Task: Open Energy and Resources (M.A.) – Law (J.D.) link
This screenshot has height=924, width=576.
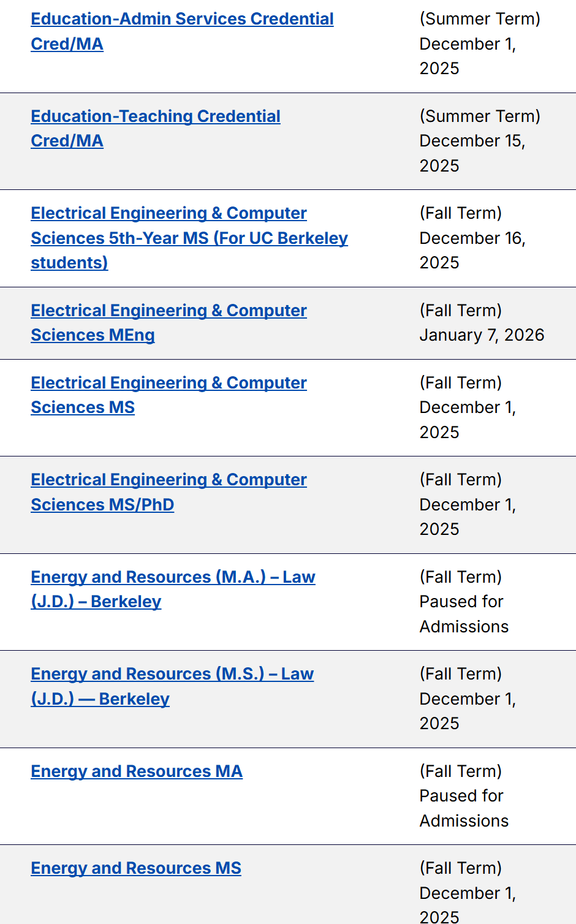Action: 173,577
